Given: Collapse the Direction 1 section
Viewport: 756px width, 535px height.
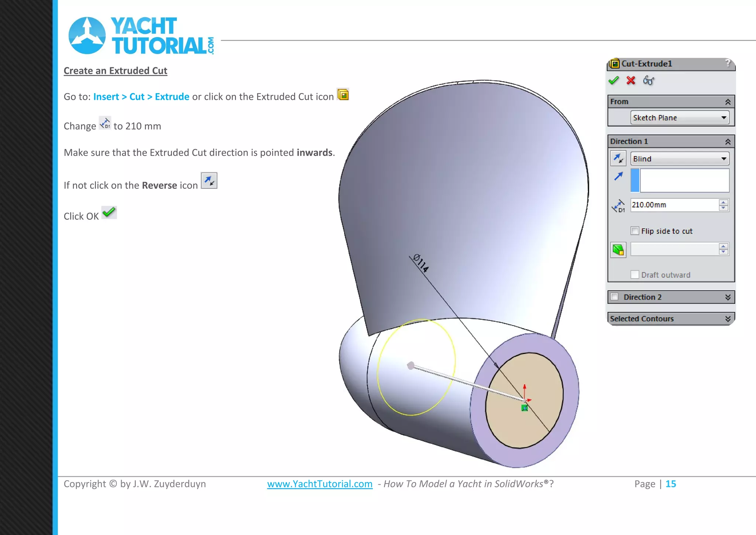Looking at the screenshot, I should pos(728,142).
